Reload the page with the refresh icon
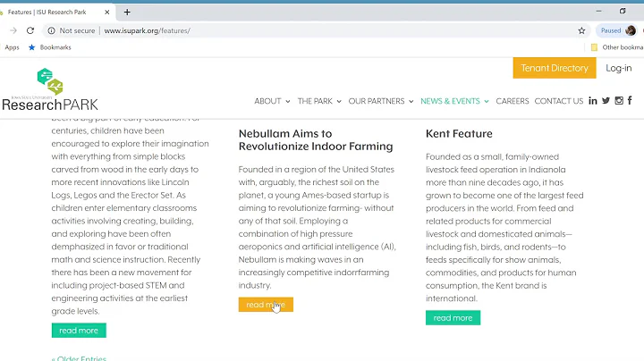 pyautogui.click(x=30, y=30)
